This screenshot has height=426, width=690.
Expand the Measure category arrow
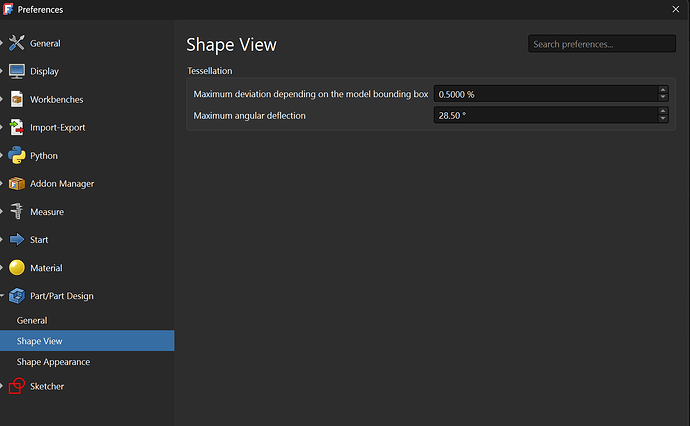[x=2, y=212]
